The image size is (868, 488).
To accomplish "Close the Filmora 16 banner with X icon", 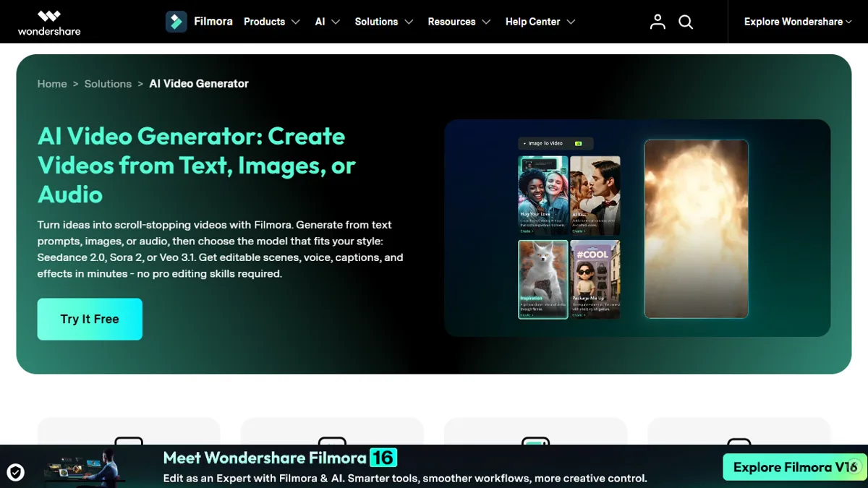I will coord(854,465).
